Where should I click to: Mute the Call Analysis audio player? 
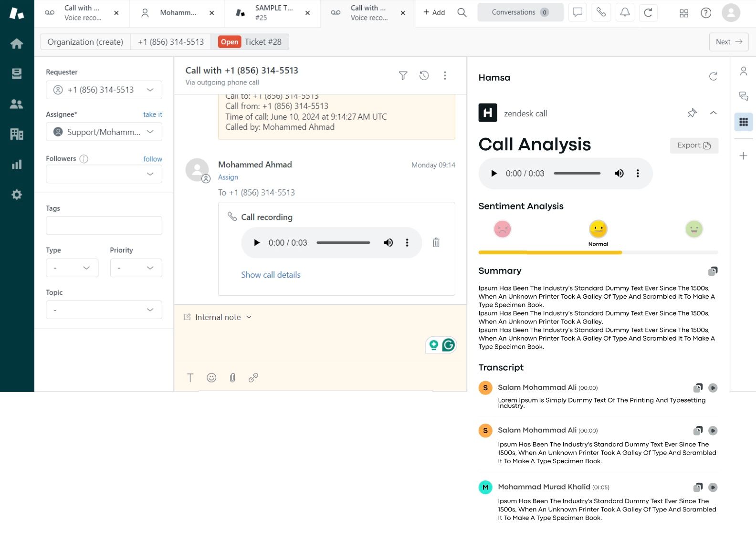point(619,174)
